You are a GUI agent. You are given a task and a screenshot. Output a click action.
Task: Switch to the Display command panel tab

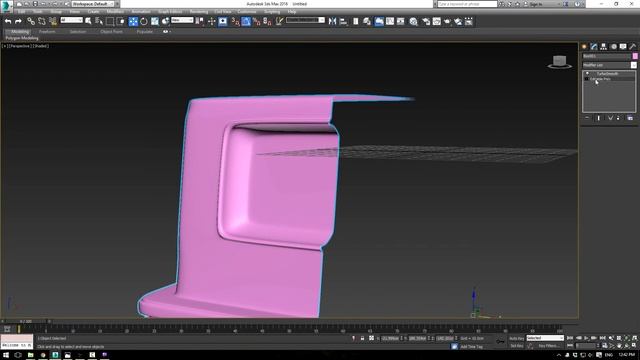pyautogui.click(x=623, y=47)
